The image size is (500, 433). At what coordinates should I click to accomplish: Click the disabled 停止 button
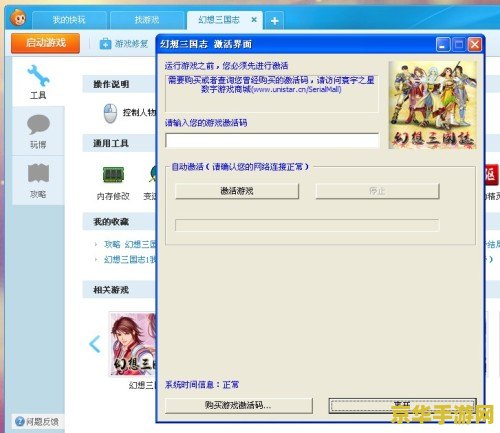(x=377, y=191)
